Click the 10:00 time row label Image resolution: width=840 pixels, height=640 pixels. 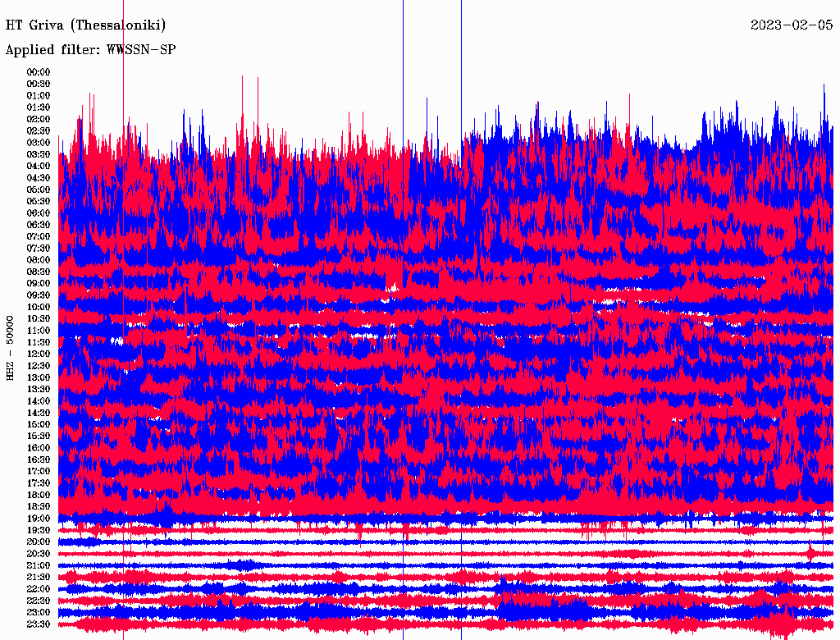click(x=39, y=307)
